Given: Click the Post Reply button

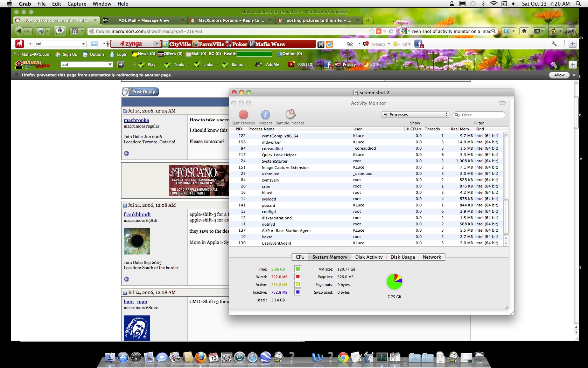Looking at the screenshot, I should click(x=140, y=92).
